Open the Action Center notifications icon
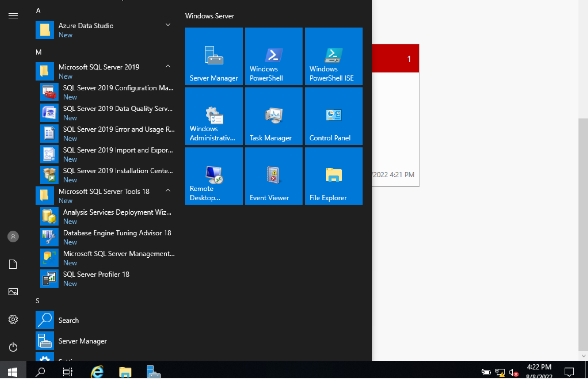The image size is (588, 379). [569, 372]
